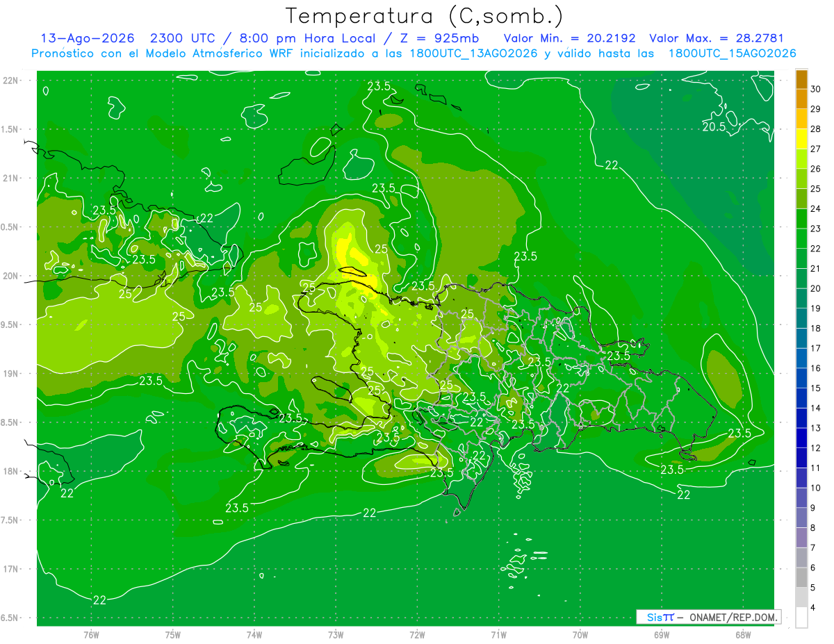The height and width of the screenshot is (644, 834).
Task: Click 'Valor Max. = 28.2781' text
Action: click(717, 38)
